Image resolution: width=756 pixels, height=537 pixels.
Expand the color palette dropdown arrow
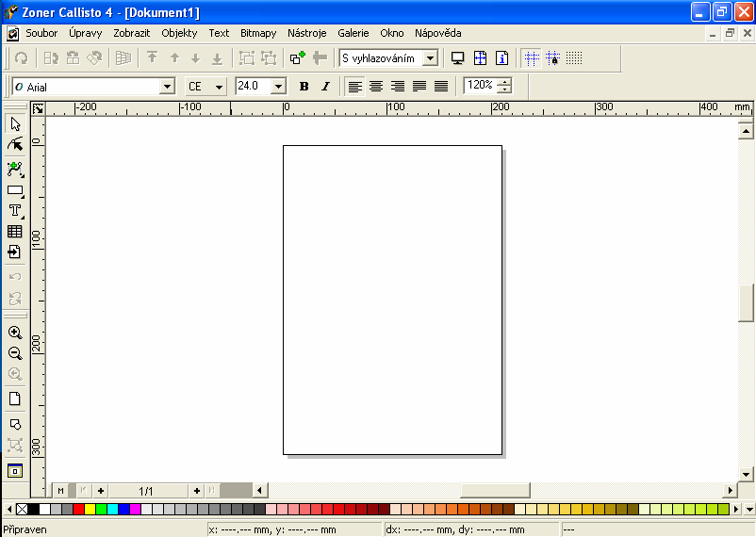749,509
